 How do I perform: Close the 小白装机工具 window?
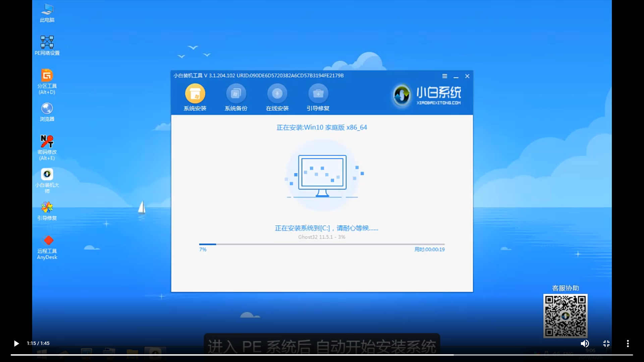(x=467, y=76)
